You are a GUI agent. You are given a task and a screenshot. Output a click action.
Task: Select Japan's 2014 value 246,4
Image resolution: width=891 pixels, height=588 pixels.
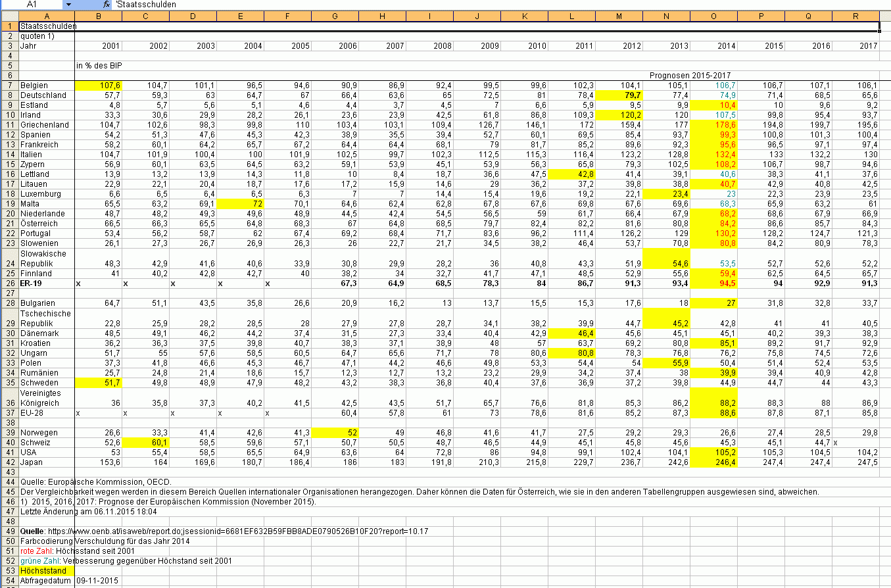[x=714, y=462]
